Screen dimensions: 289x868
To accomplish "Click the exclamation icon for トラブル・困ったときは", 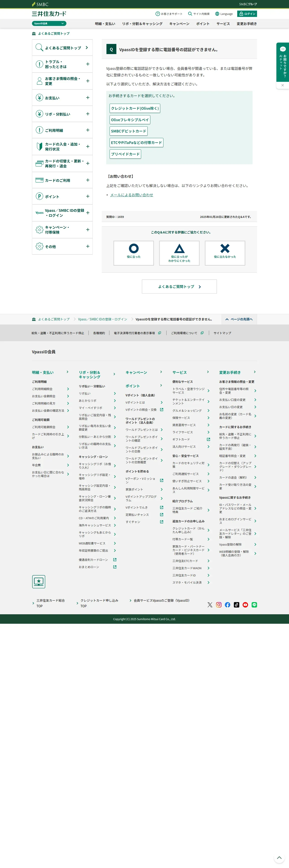I will coord(39,64).
